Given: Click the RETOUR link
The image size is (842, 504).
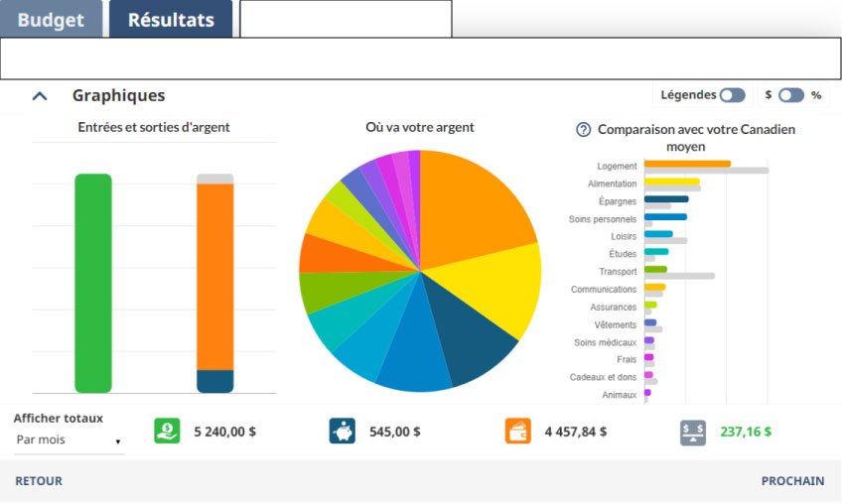Looking at the screenshot, I should click(x=39, y=481).
